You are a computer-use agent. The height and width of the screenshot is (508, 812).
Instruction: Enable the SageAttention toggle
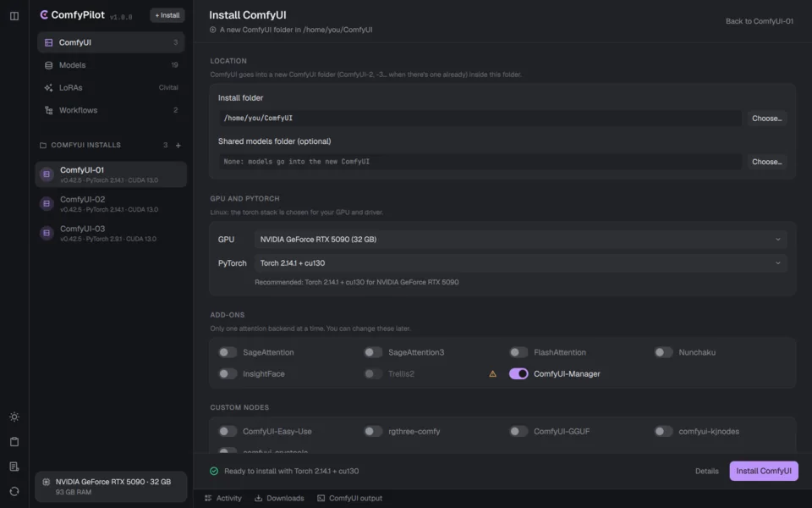click(x=228, y=352)
